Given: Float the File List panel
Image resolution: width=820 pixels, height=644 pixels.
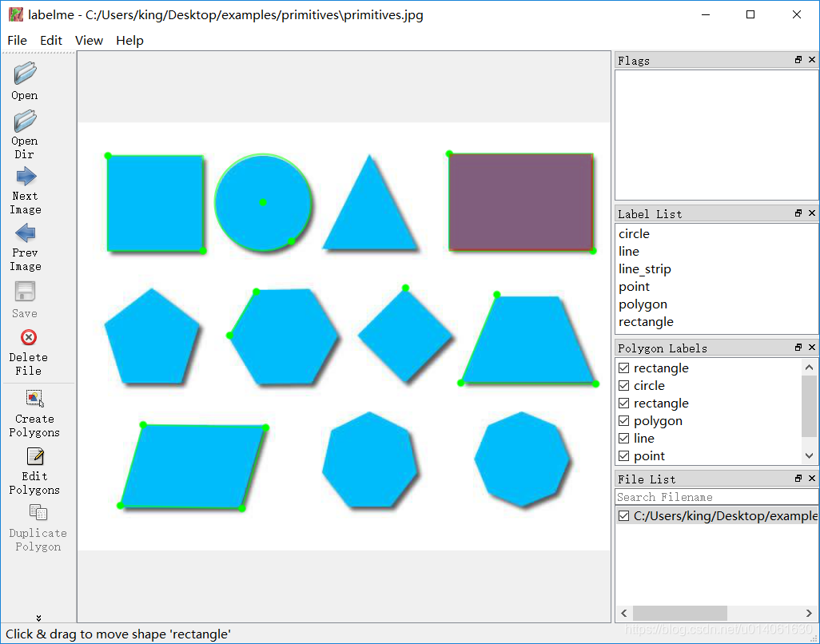Looking at the screenshot, I should click(798, 478).
